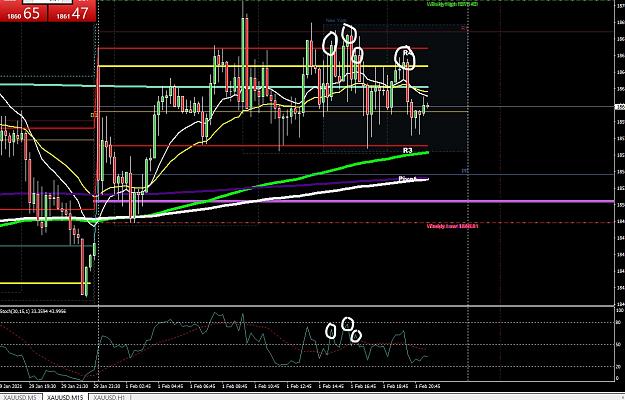Click the 1 Feb 02:45 time axis label
Image resolution: width=625 pixels, height=400 pixels.
(x=138, y=386)
